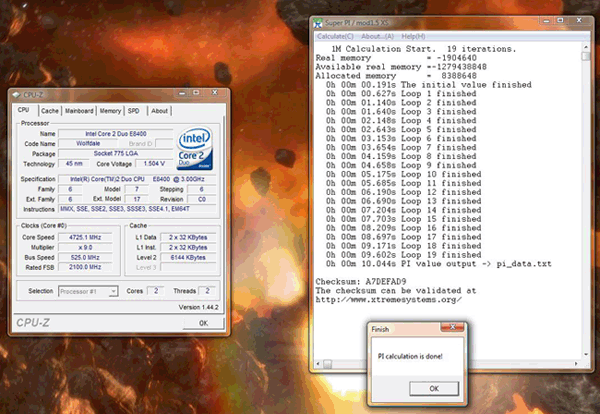Viewport: 600px width, 414px height.
Task: Minimize the Super PI window
Action: pyautogui.click(x=546, y=21)
